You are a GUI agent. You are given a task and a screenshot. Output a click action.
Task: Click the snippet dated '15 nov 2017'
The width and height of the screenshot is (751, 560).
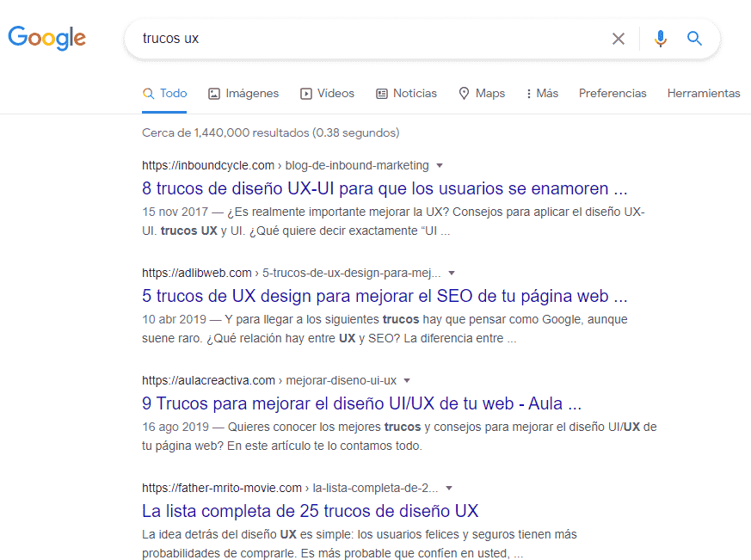tap(393, 221)
